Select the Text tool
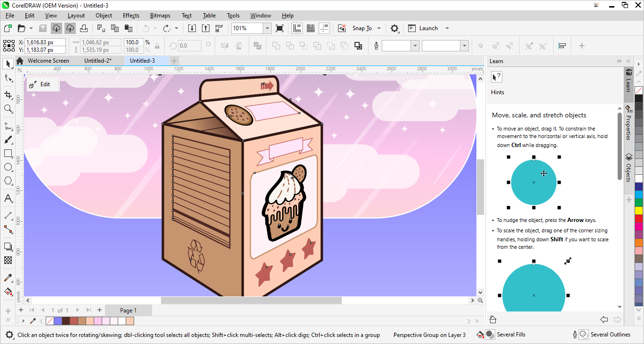This screenshot has width=644, height=344. 8,198
